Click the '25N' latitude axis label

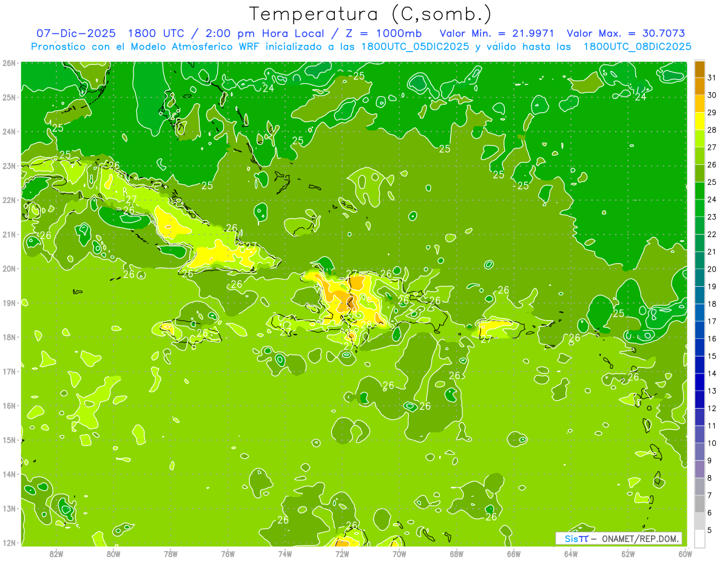(x=9, y=97)
